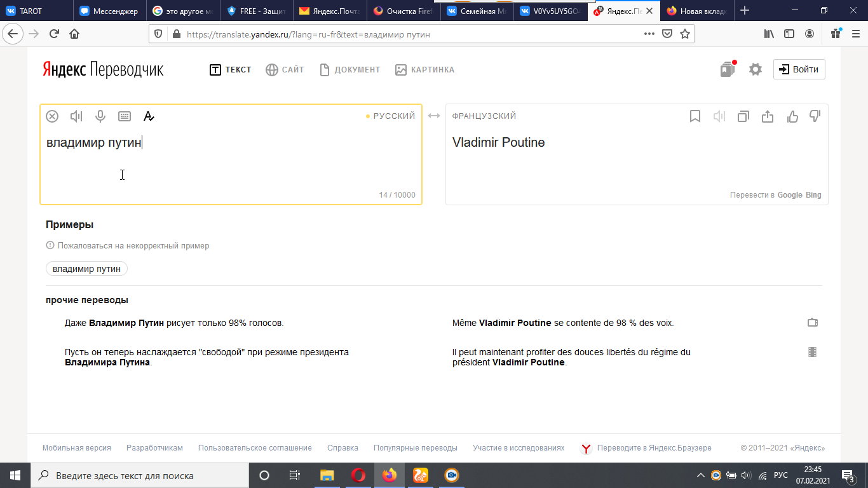Play translated text audio in the French panel
868x488 pixels.
719,116
